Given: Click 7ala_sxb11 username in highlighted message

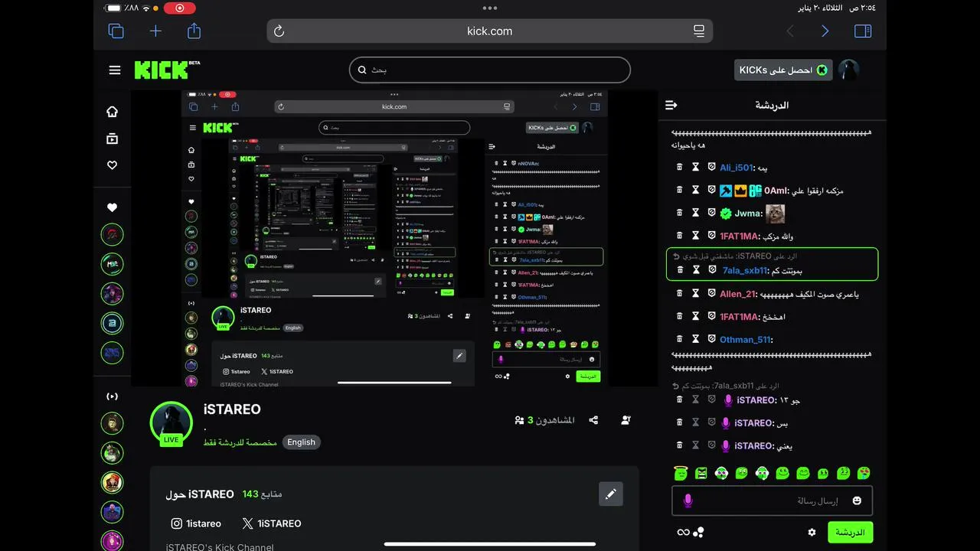Looking at the screenshot, I should click(745, 271).
